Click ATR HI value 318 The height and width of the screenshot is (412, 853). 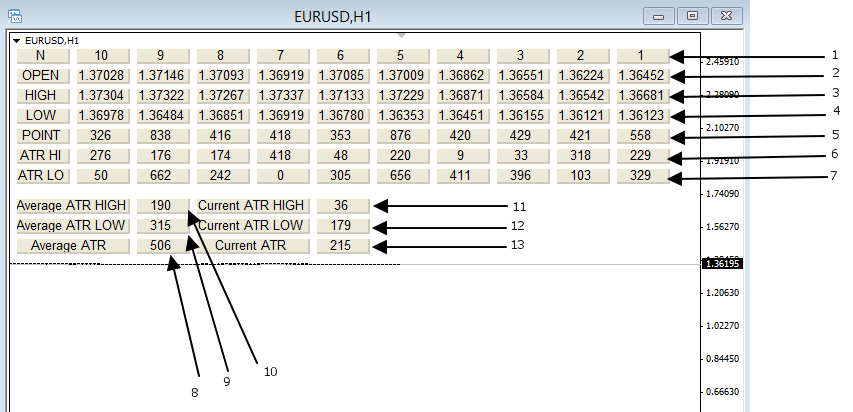(x=583, y=156)
